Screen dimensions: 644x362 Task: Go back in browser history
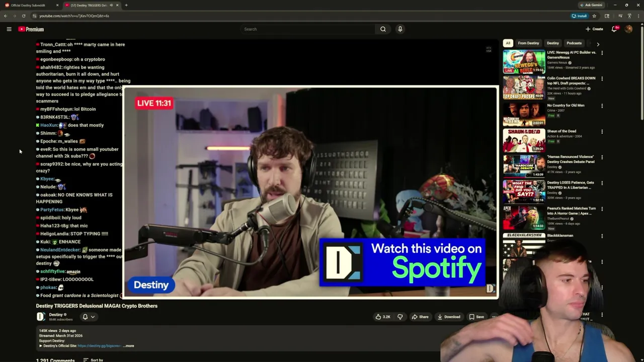point(6,16)
